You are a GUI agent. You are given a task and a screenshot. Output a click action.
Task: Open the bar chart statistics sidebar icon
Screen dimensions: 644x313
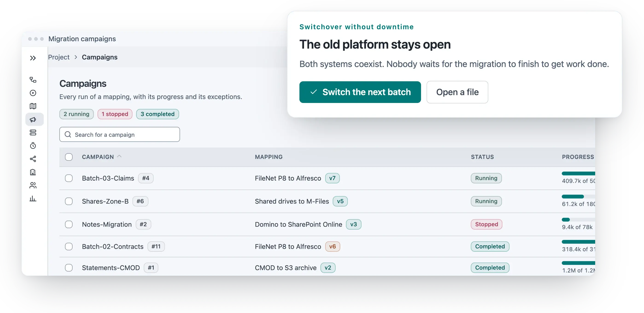click(33, 199)
